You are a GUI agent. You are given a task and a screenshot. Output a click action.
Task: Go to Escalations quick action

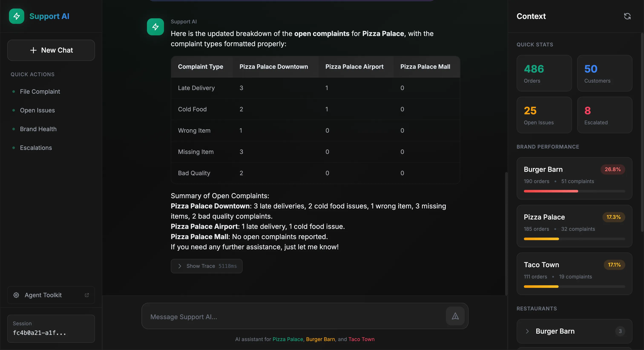36,148
